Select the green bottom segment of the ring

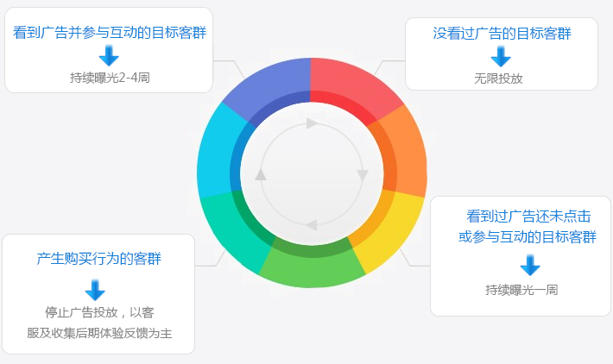[312, 266]
